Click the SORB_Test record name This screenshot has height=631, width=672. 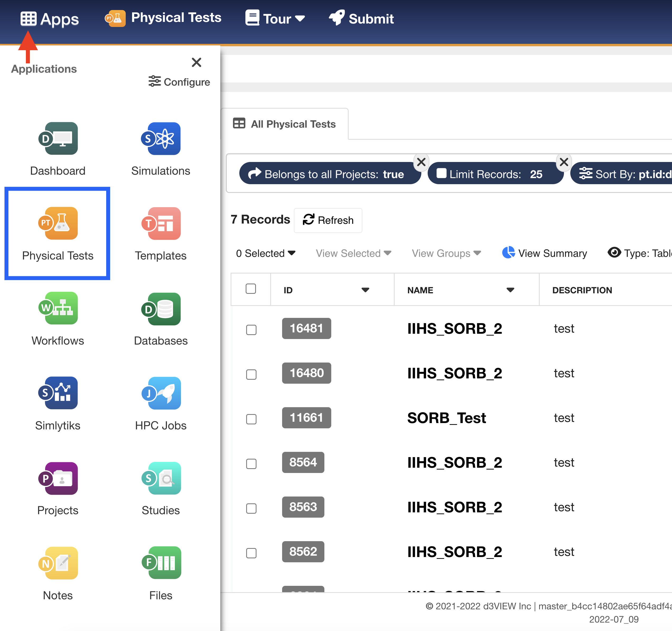point(446,418)
